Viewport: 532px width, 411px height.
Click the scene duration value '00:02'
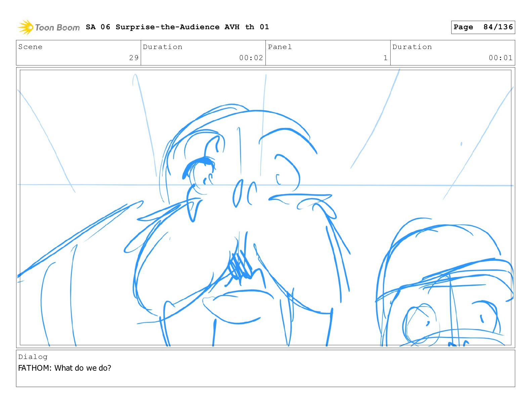point(251,58)
